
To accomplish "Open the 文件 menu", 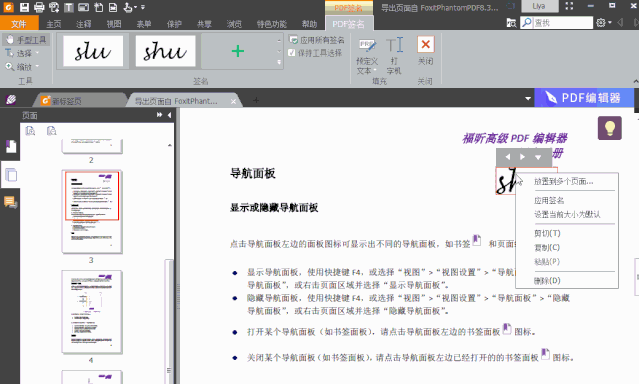I will point(19,24).
